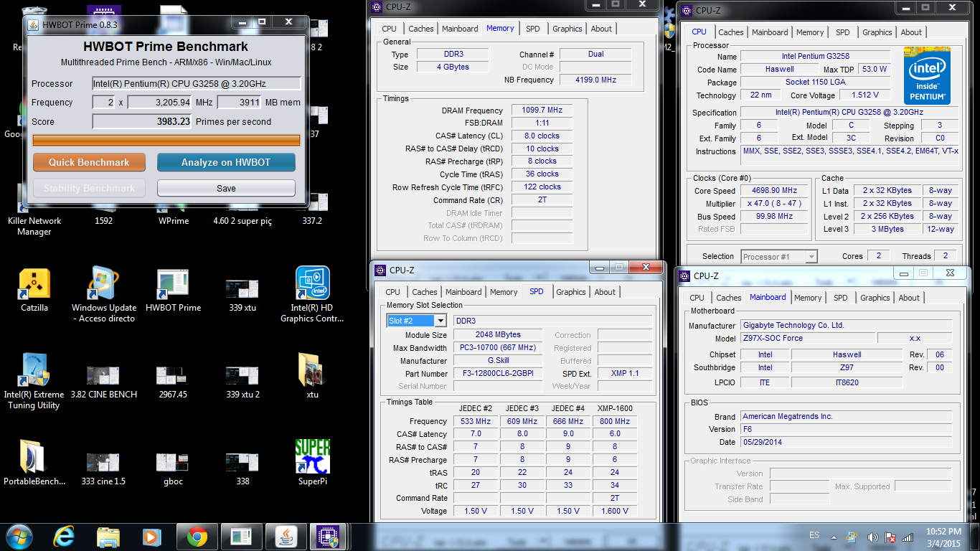Open the Catzilla desktop shortcut
The width and height of the screenshot is (980, 551).
click(34, 291)
